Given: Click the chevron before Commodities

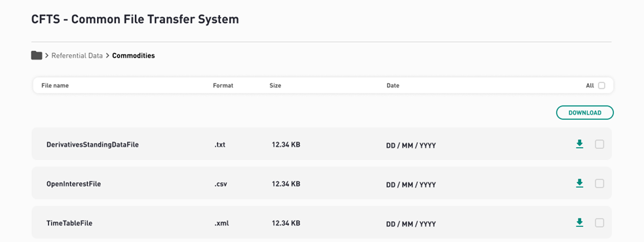Looking at the screenshot, I should coord(107,56).
